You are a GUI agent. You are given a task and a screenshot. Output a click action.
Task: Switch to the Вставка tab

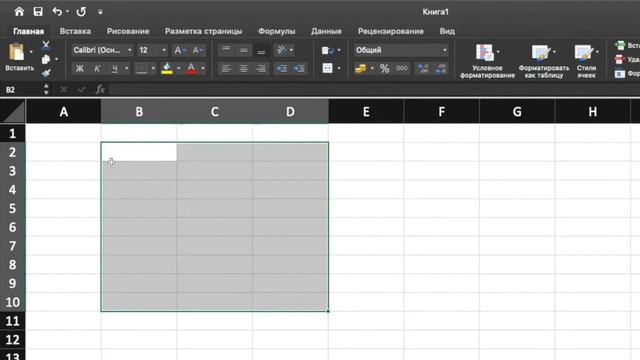coord(75,31)
